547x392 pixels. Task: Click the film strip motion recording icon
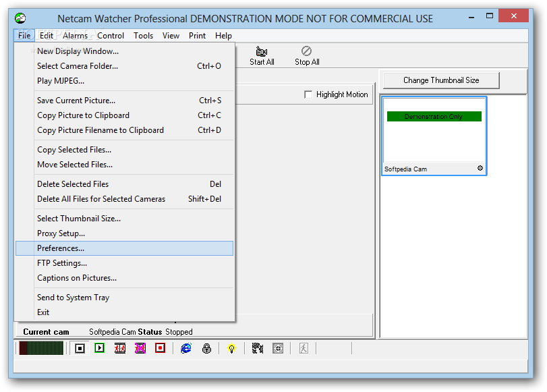point(120,348)
